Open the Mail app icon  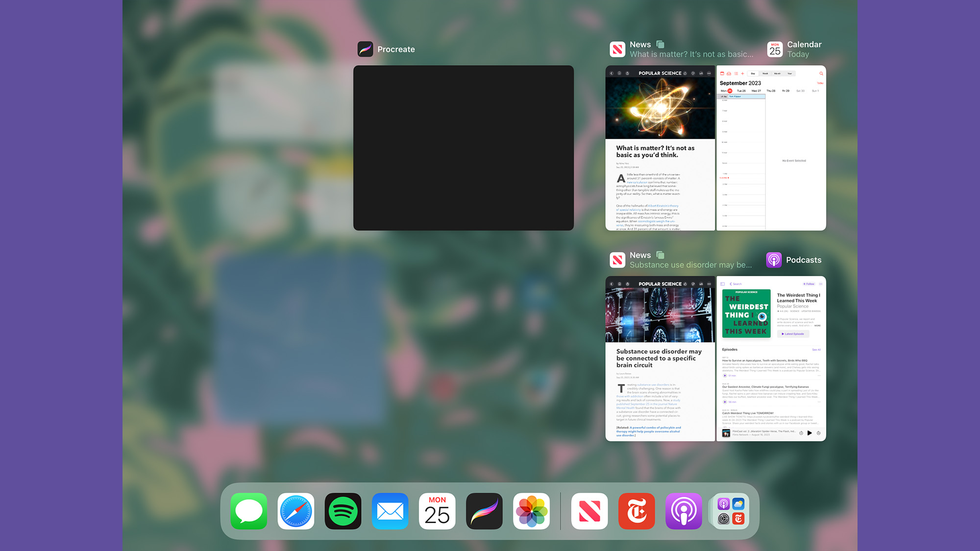point(390,511)
